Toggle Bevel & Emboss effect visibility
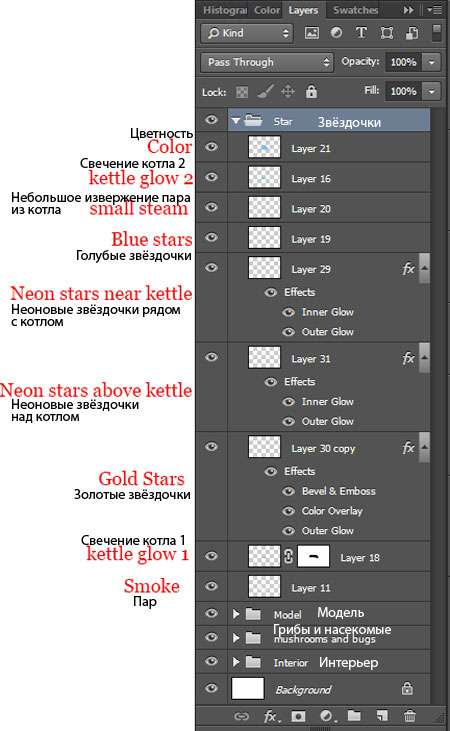This screenshot has height=731, width=450. tap(289, 491)
